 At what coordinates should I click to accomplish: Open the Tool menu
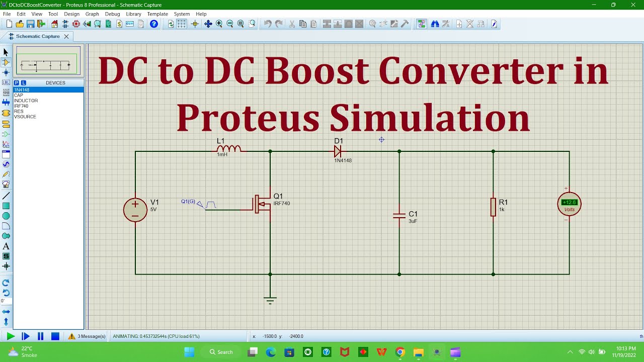coord(53,14)
